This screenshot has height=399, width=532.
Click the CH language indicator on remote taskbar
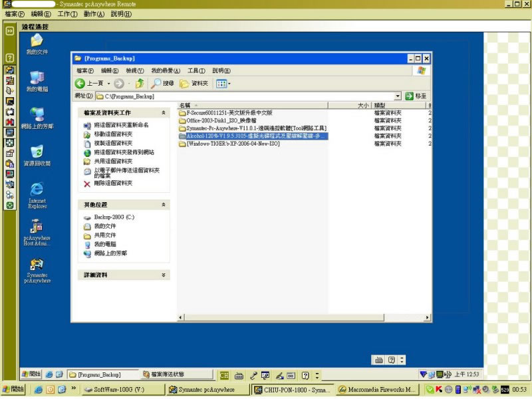pyautogui.click(x=224, y=376)
